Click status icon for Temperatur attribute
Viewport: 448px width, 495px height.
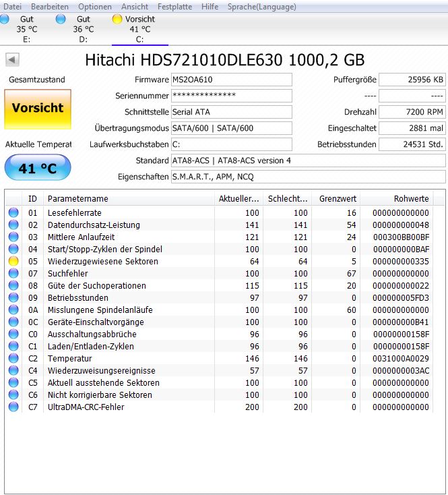[x=13, y=358]
